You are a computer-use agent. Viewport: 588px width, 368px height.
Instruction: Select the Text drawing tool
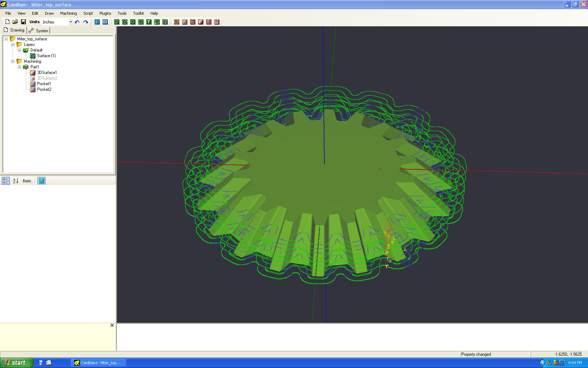point(149,22)
